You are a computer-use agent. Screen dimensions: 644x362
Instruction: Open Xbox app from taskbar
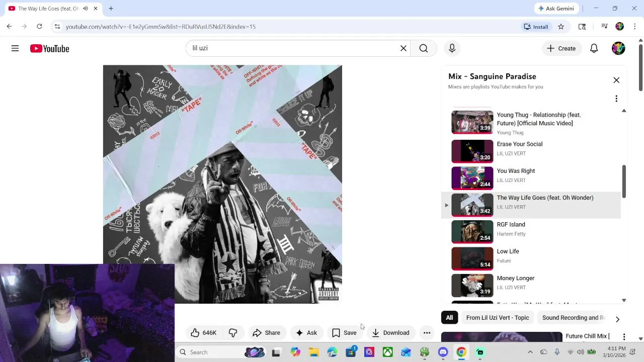click(387, 352)
